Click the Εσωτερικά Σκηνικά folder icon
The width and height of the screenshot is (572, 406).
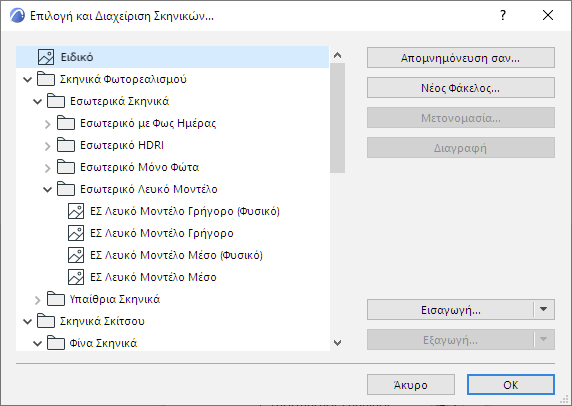[x=56, y=101]
